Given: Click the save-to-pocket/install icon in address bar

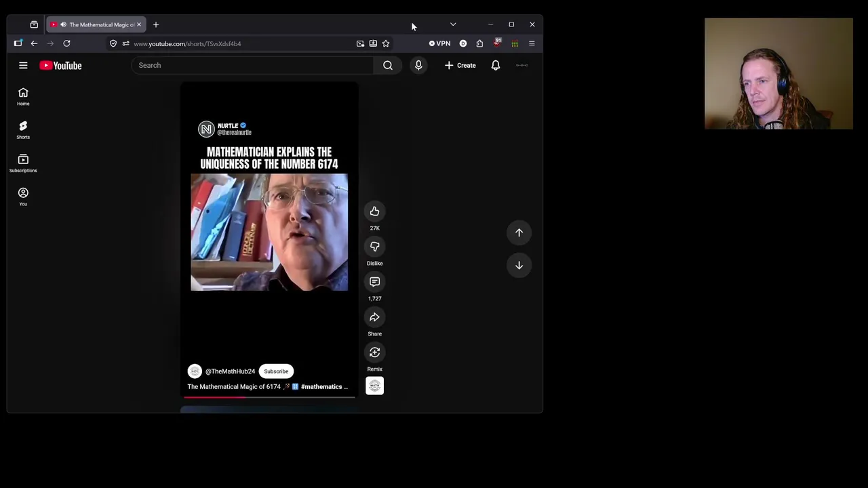Looking at the screenshot, I should 373,43.
